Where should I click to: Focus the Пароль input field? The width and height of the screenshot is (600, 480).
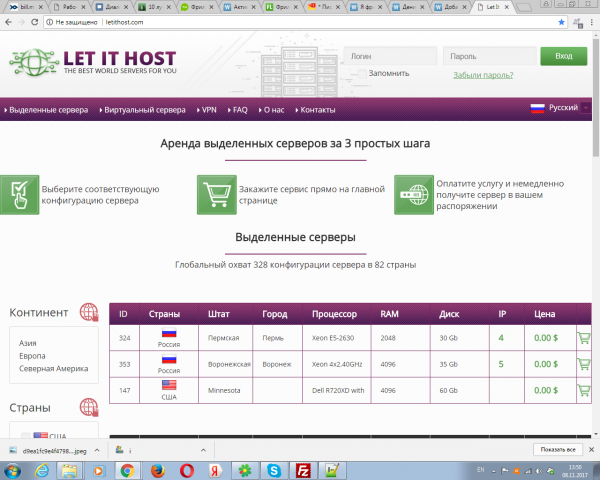click(490, 56)
